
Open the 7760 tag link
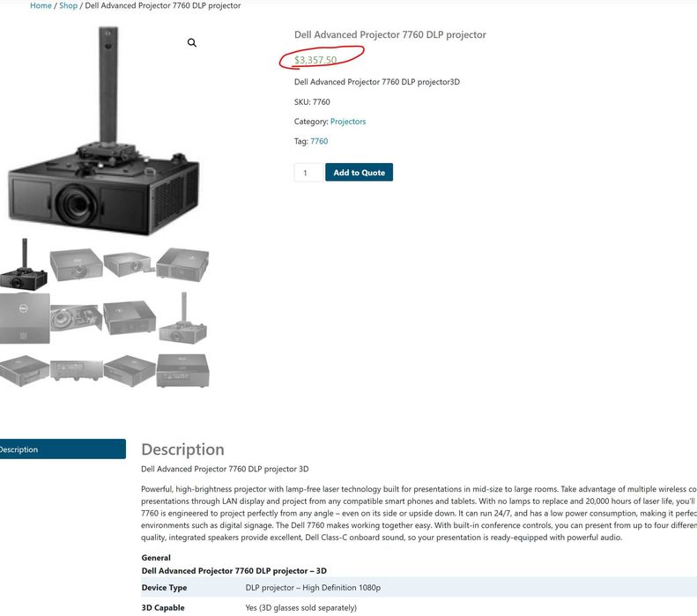(319, 141)
